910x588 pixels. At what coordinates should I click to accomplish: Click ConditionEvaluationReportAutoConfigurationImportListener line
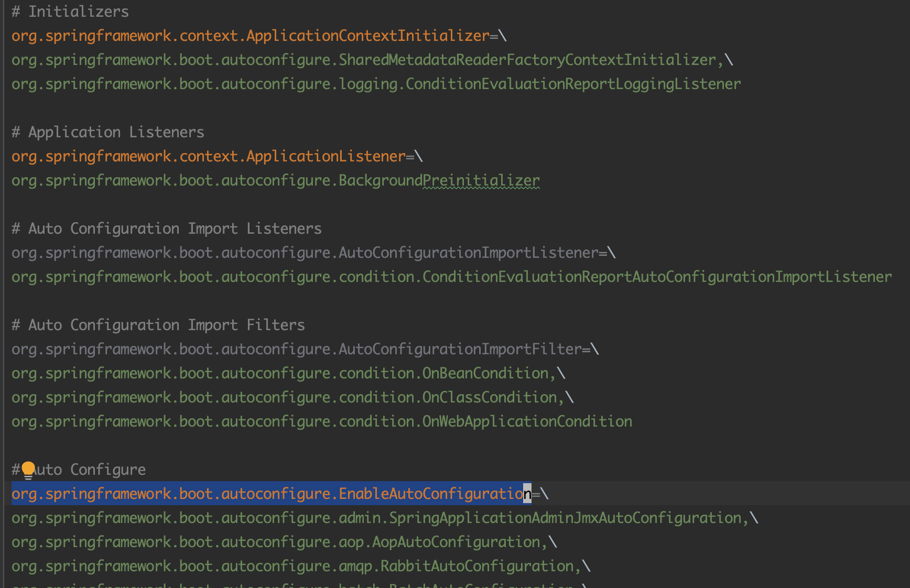tap(452, 277)
